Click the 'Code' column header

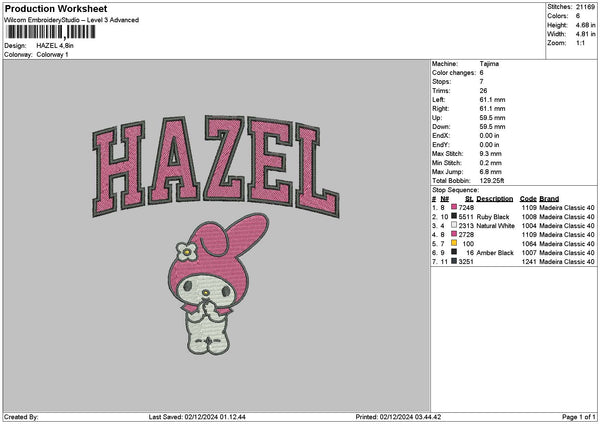coord(528,199)
